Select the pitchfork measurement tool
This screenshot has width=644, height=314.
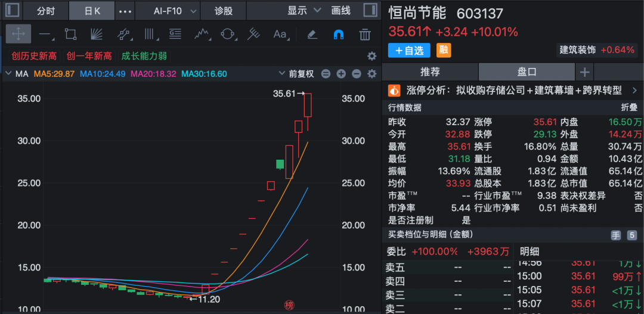point(253,34)
